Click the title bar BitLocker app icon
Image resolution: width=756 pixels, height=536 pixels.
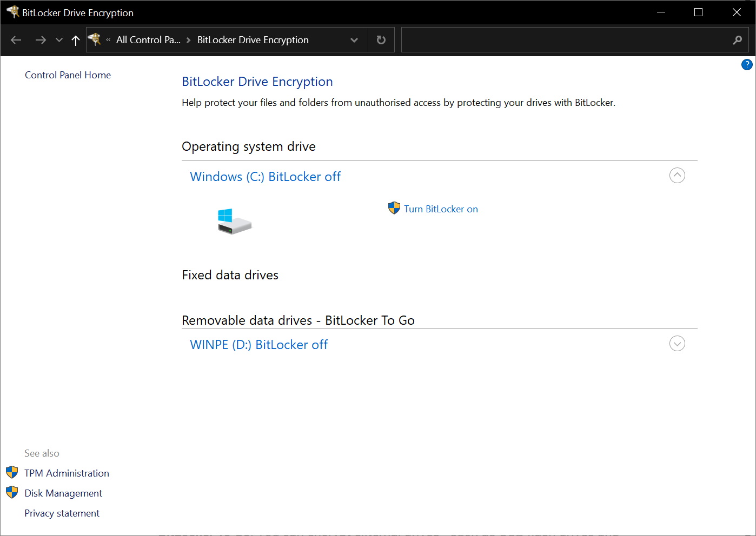pos(12,12)
